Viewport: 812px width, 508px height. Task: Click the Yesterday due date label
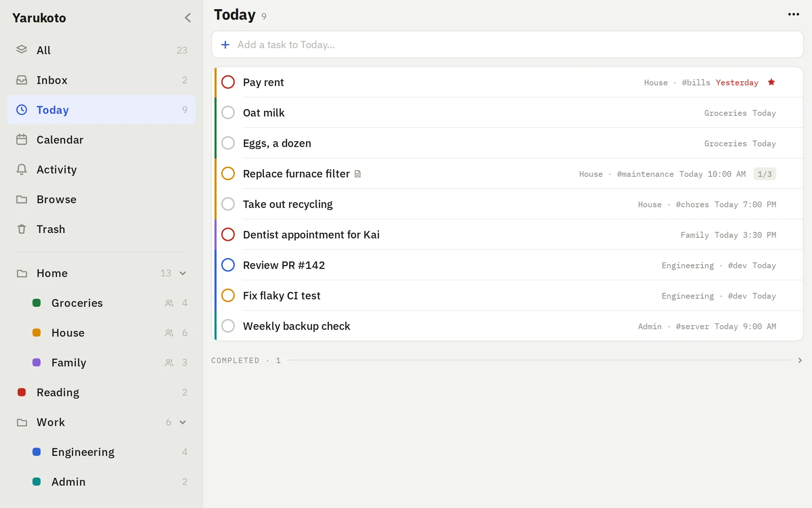[737, 83]
